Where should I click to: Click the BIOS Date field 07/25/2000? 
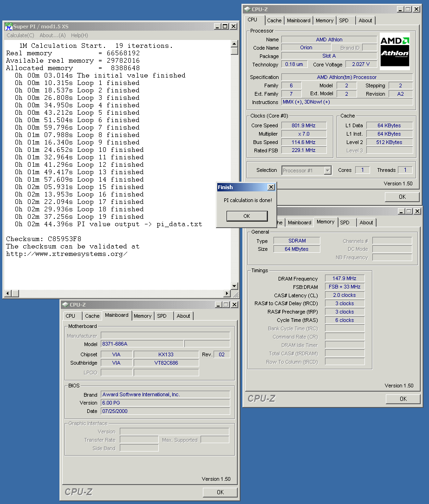[x=165, y=411]
